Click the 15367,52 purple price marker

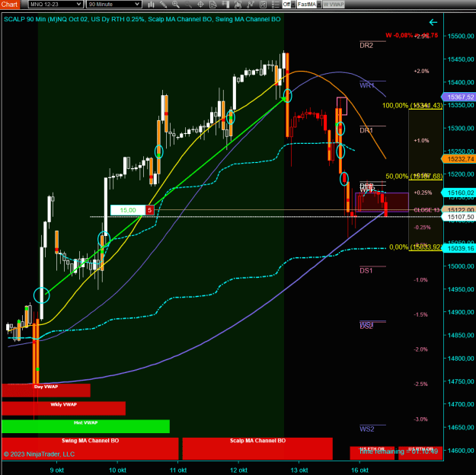pos(459,97)
